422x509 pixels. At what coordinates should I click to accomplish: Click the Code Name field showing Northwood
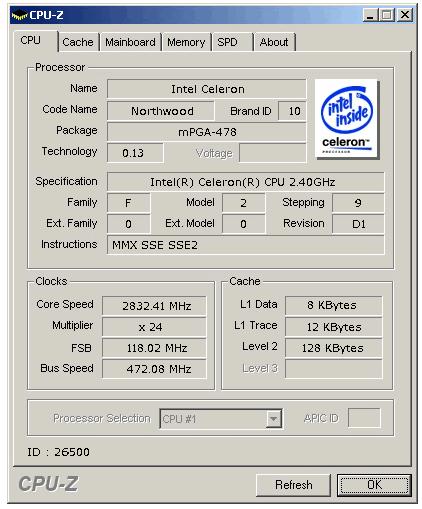[160, 111]
